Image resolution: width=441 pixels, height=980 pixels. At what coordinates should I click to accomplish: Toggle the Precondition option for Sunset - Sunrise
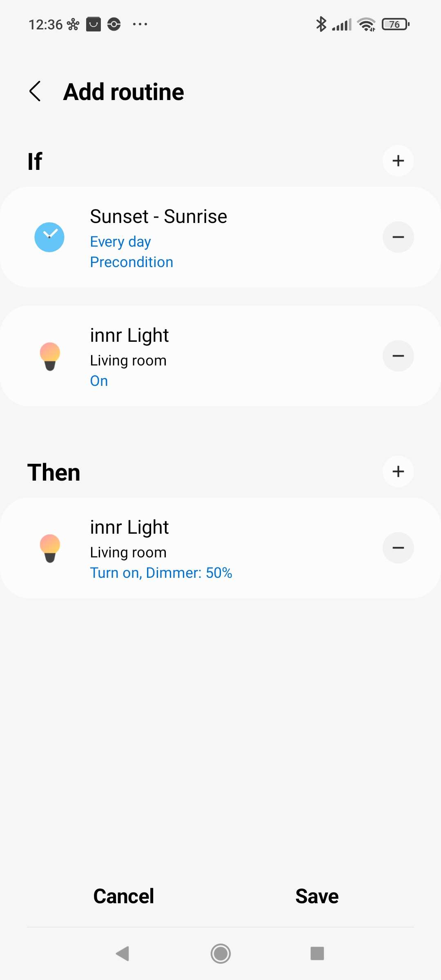(x=131, y=262)
